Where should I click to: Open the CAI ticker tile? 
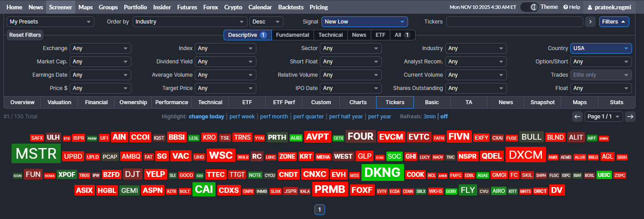(204, 189)
